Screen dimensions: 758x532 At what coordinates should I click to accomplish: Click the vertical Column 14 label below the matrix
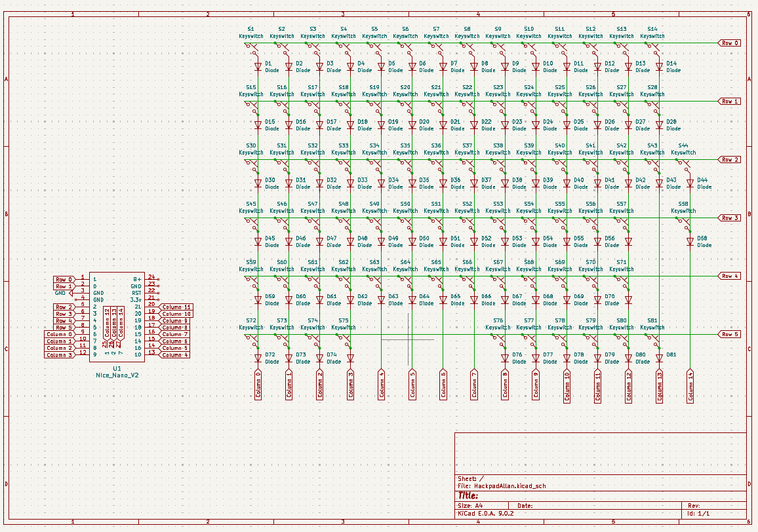[x=690, y=386]
